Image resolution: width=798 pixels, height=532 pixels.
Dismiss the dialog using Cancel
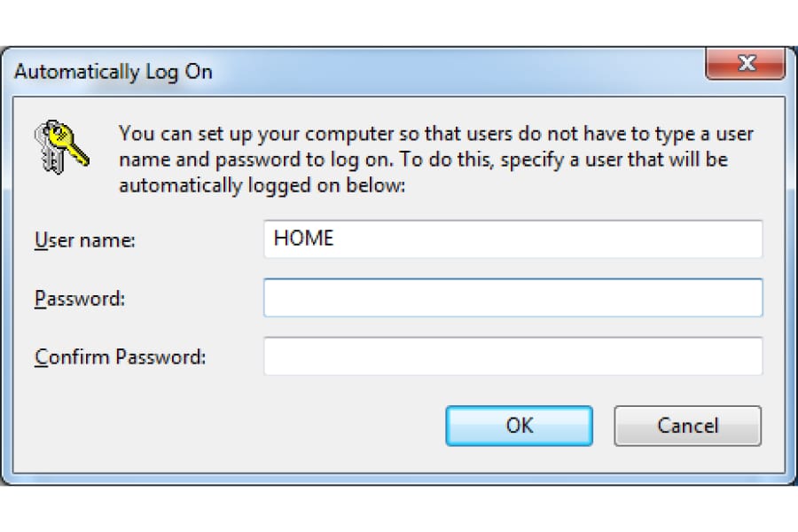tap(687, 426)
